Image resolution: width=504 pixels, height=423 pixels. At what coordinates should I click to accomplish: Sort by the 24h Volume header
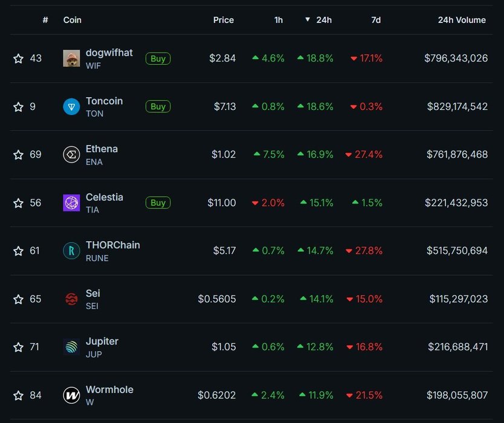[x=462, y=20]
